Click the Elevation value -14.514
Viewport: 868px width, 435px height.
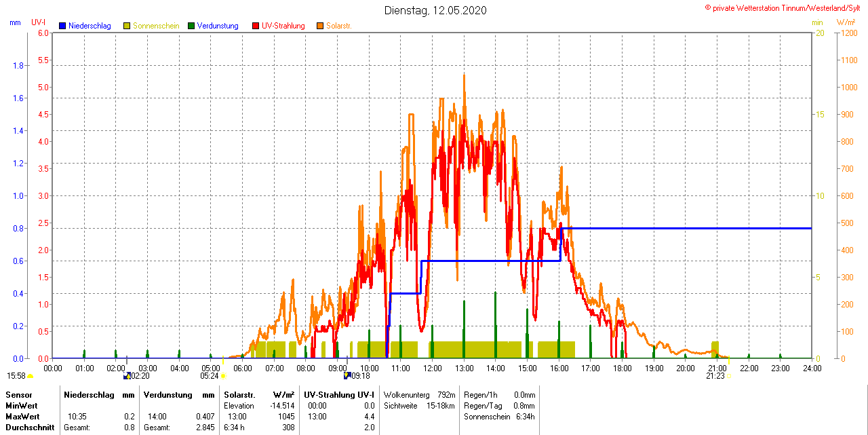click(282, 405)
